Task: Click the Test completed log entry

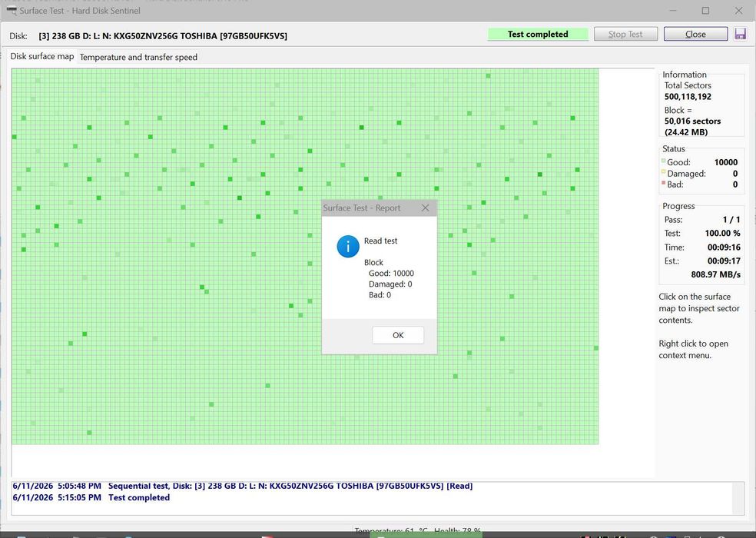Action: (x=91, y=497)
